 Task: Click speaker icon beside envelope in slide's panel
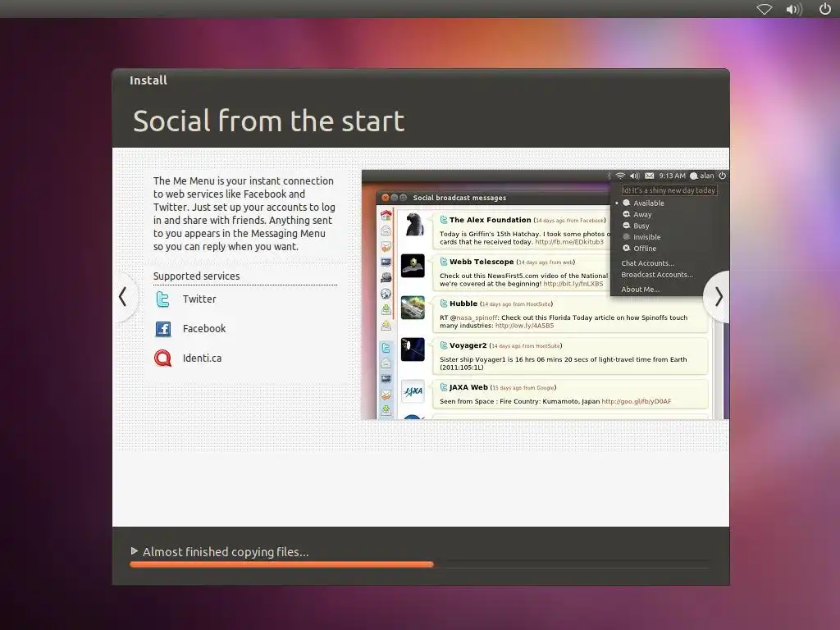[x=635, y=176]
